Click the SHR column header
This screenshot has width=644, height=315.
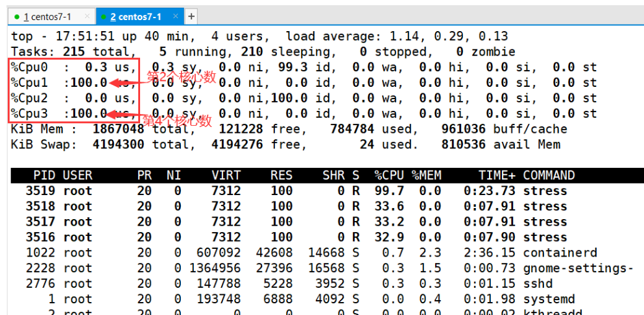click(x=333, y=176)
